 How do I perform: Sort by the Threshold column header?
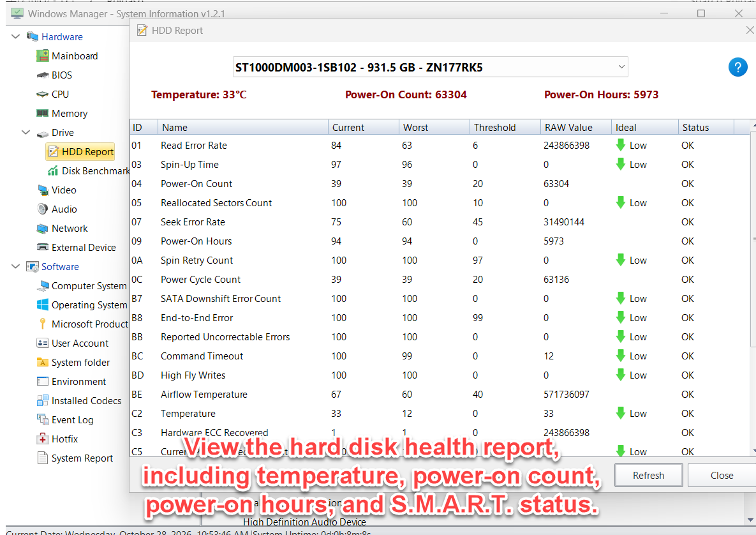[x=505, y=127]
